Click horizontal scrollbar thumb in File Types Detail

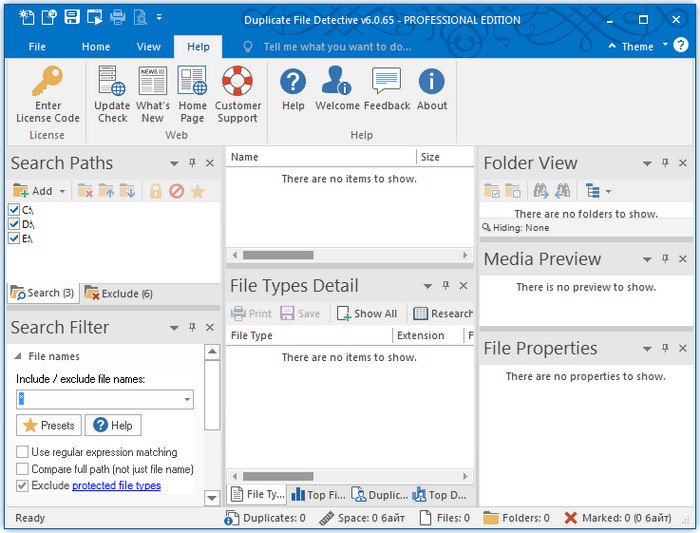pos(278,476)
